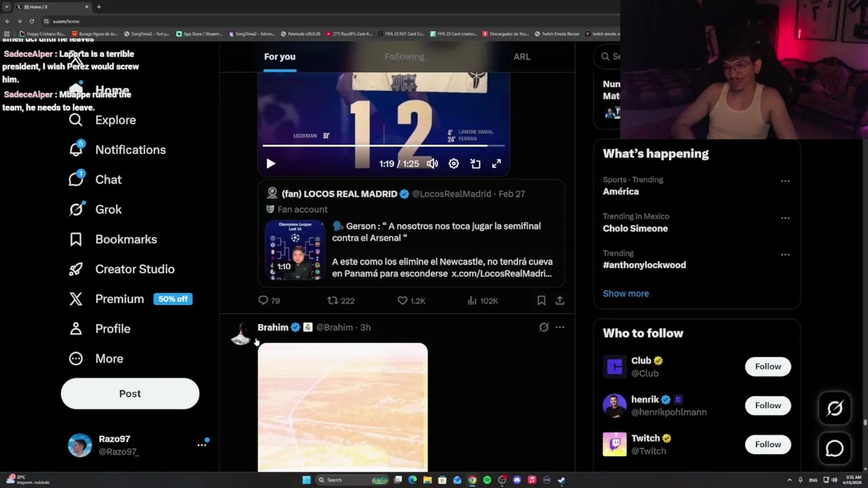Open account menu dots beside Razo97
Screen dimensions: 868x488
[x=201, y=445]
